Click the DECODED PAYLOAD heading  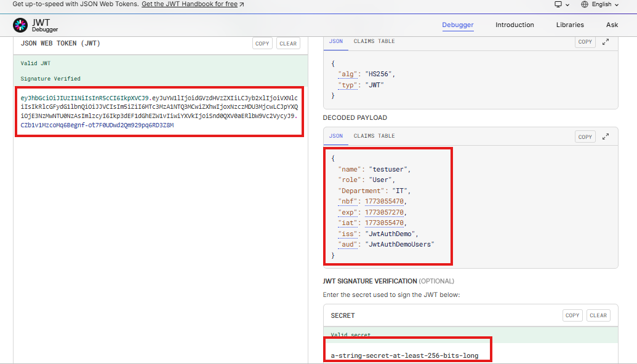click(x=355, y=117)
